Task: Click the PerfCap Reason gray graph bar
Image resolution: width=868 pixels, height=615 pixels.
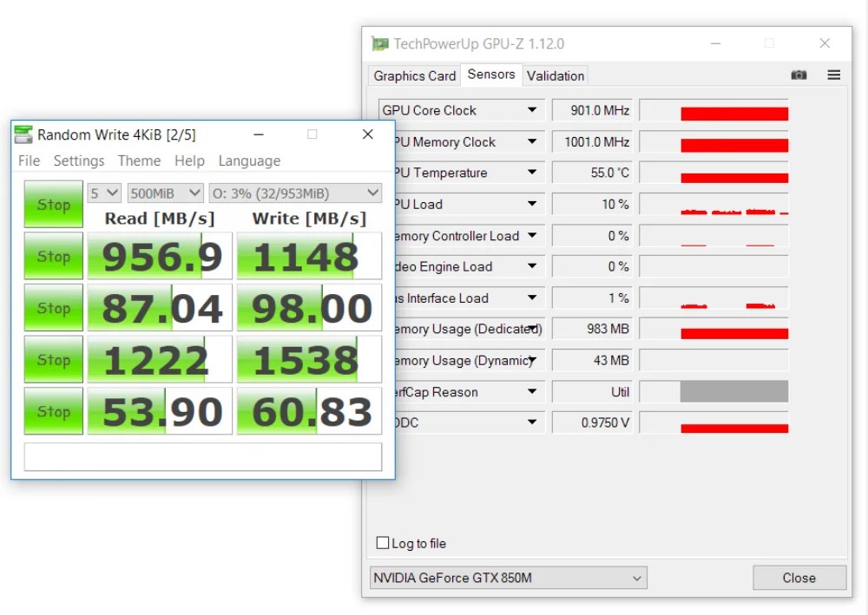Action: tap(734, 391)
